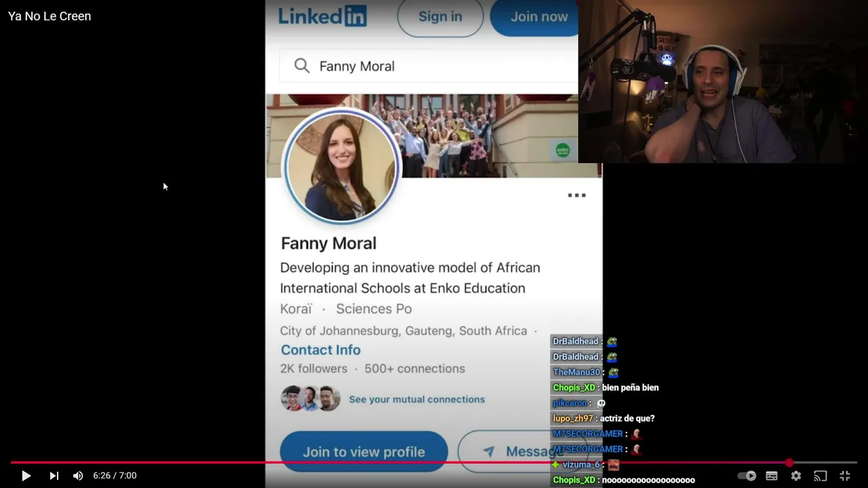Click the Sciences Po text

point(374,308)
